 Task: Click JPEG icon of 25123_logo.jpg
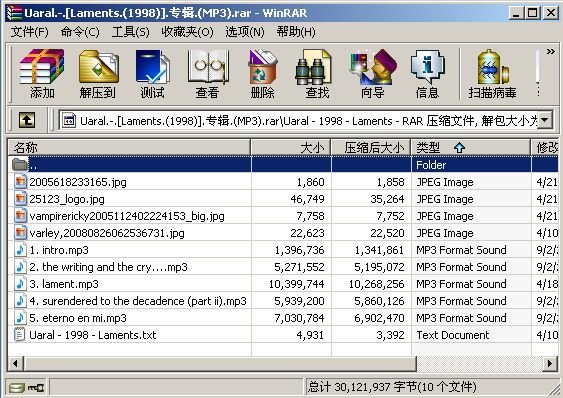point(20,199)
